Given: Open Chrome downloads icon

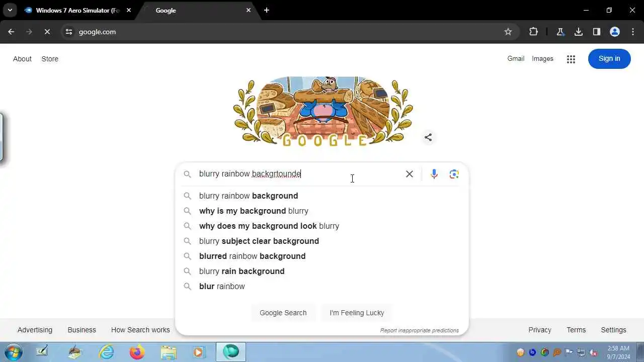Looking at the screenshot, I should click(x=579, y=32).
